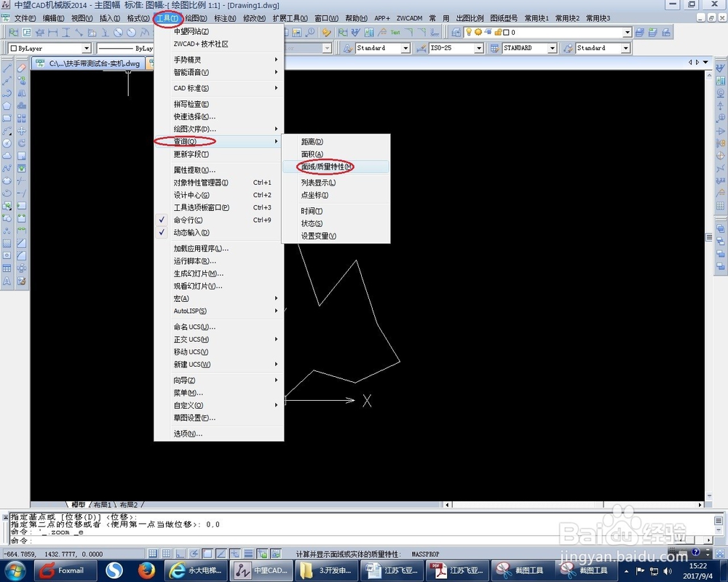728x582 pixels.
Task: Choose 点坐标(I) in the query submenu
Action: (x=336, y=195)
